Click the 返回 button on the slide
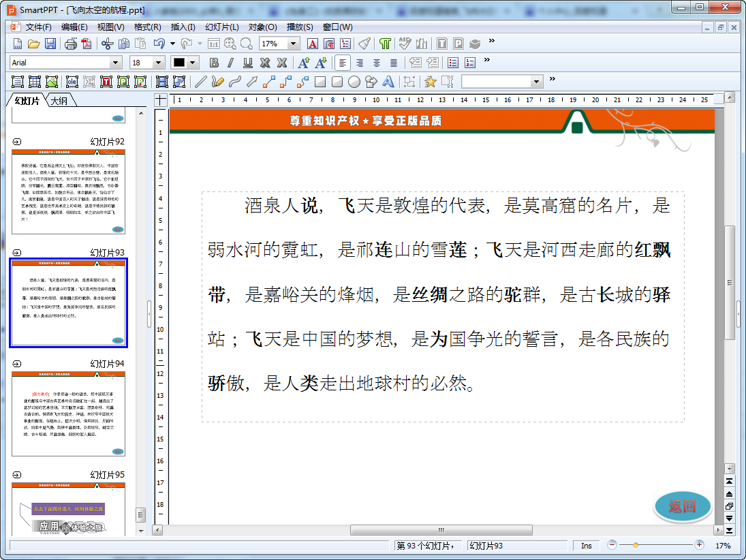Image resolution: width=746 pixels, height=560 pixels. coord(682,506)
